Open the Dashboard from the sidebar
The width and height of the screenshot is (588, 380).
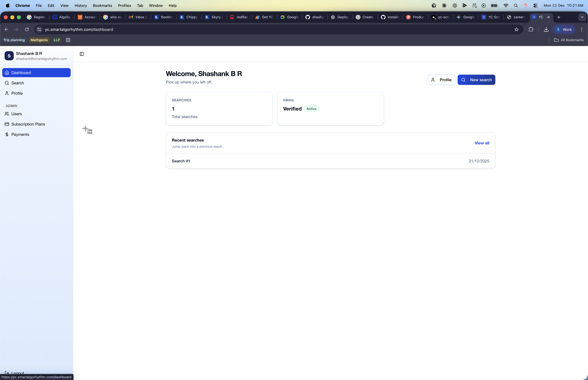(x=21, y=72)
